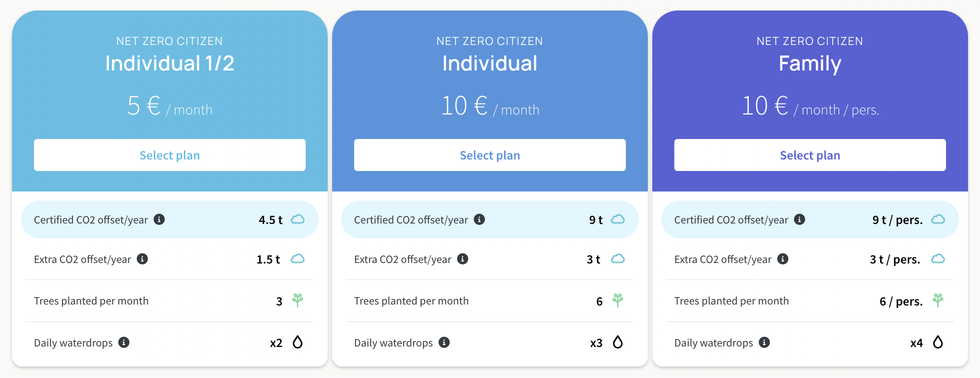Image resolution: width=980 pixels, height=378 pixels.
Task: Open Certified CO2 offset info for Individual 1/2
Action: pos(159,219)
